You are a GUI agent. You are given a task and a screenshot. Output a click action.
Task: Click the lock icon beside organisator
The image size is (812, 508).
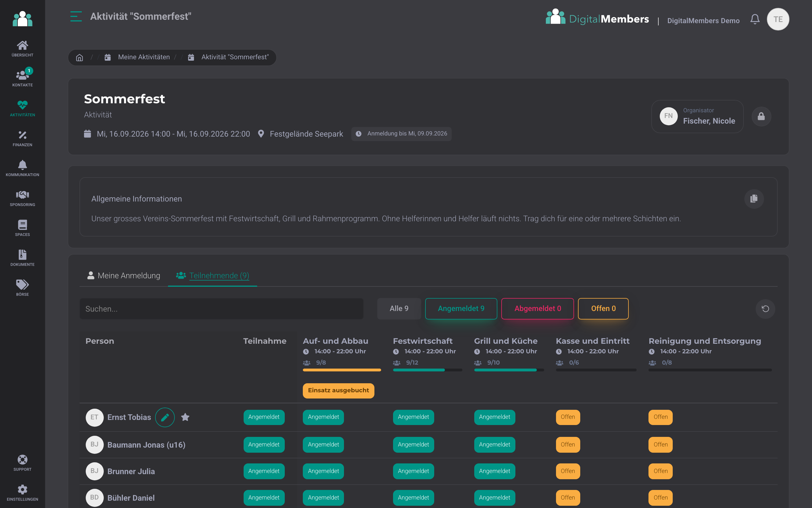point(761,116)
